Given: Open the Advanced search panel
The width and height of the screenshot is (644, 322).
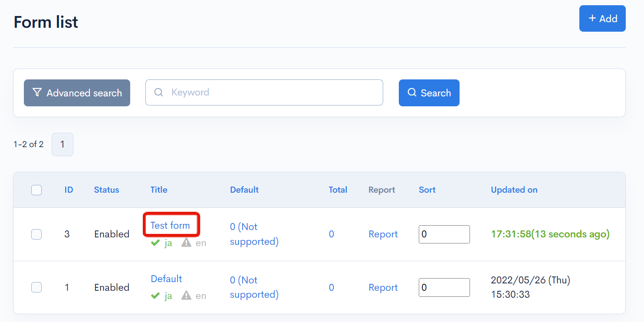Looking at the screenshot, I should 77,92.
